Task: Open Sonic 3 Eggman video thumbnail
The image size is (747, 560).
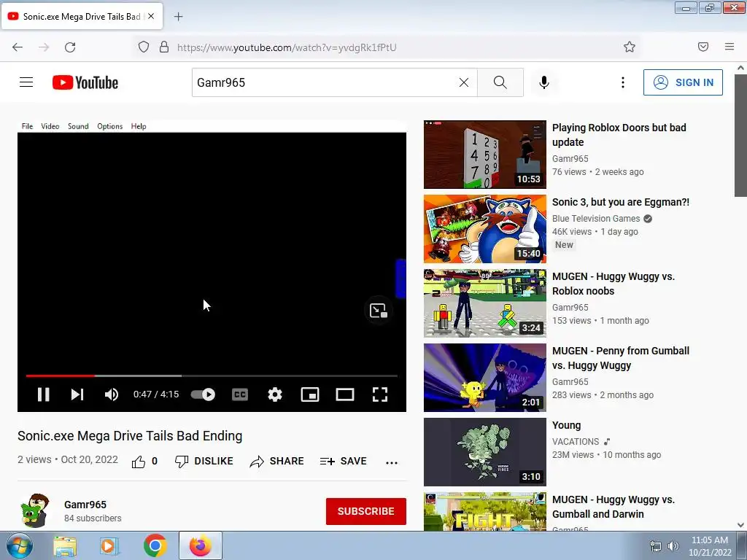Action: [484, 228]
